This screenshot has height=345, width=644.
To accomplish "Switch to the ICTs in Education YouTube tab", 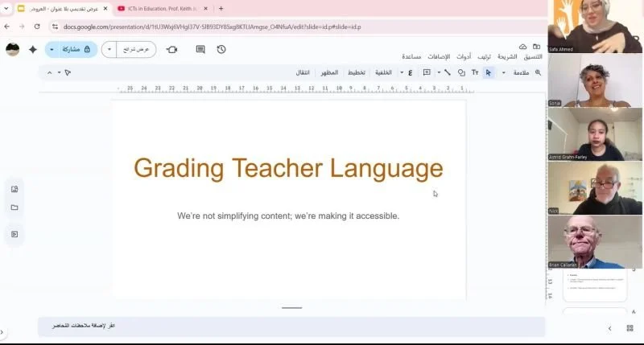I will click(x=163, y=8).
